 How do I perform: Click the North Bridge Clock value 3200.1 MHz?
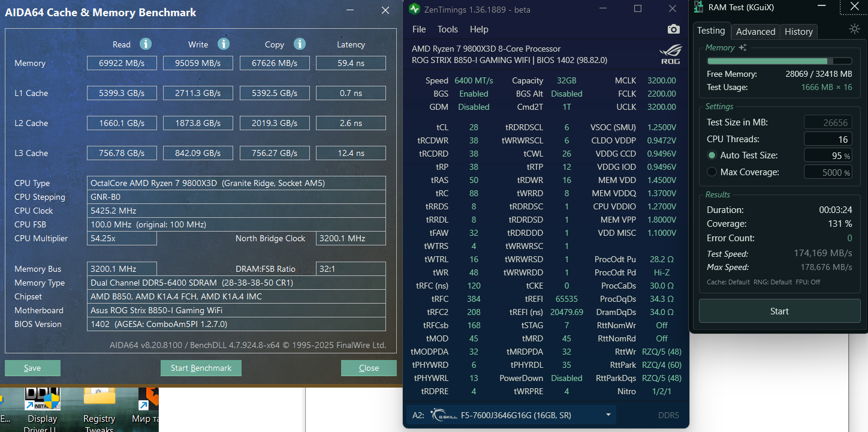351,238
